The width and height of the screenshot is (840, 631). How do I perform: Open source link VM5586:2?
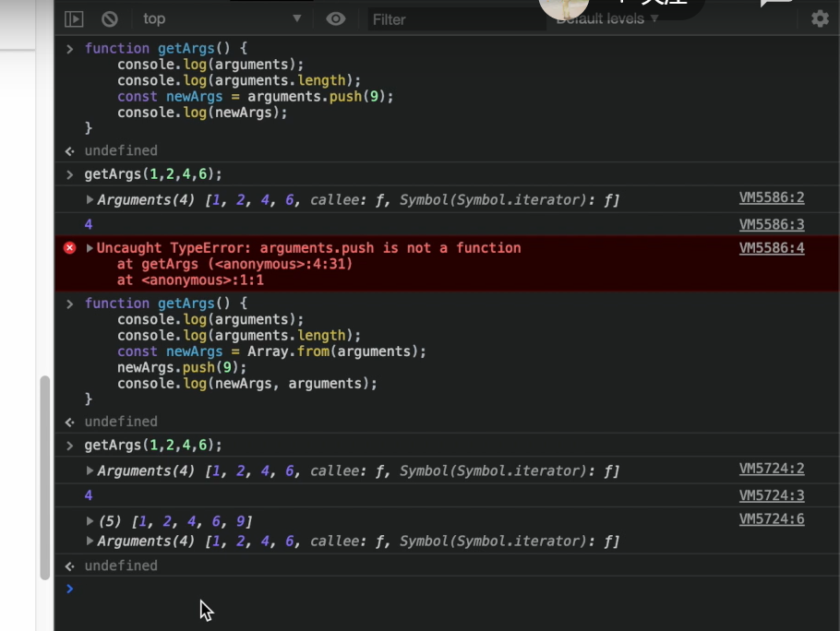pos(772,197)
